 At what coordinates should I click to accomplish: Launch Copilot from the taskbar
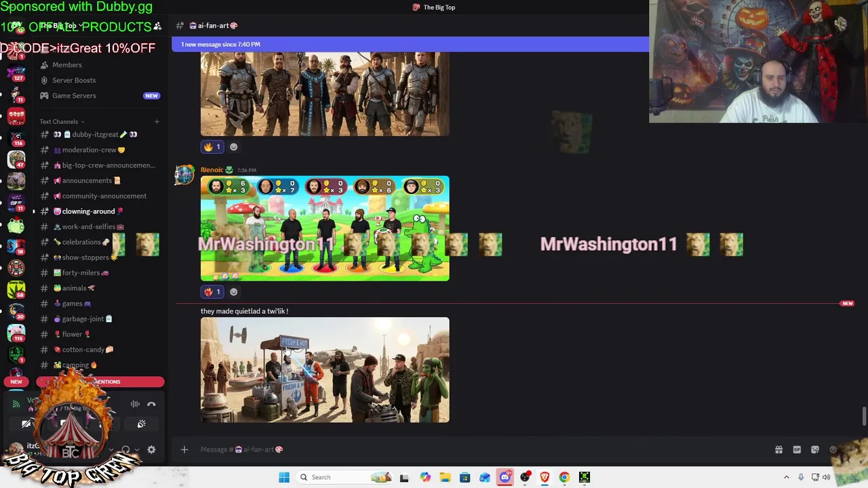(x=425, y=477)
